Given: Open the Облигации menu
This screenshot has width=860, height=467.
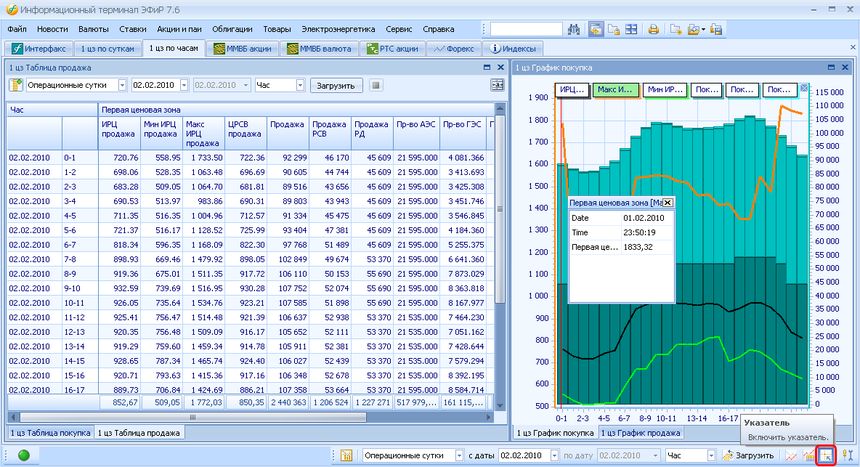Looking at the screenshot, I should [x=232, y=30].
